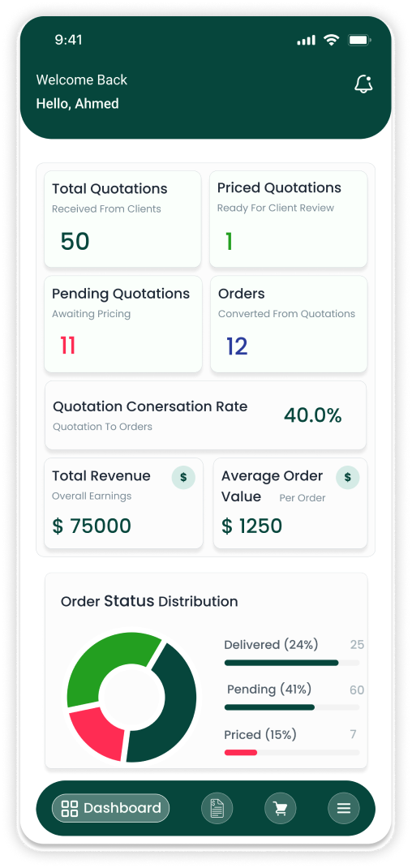Open the Pending Quotations card
Image resolution: width=412 pixels, height=868 pixels.
[123, 324]
